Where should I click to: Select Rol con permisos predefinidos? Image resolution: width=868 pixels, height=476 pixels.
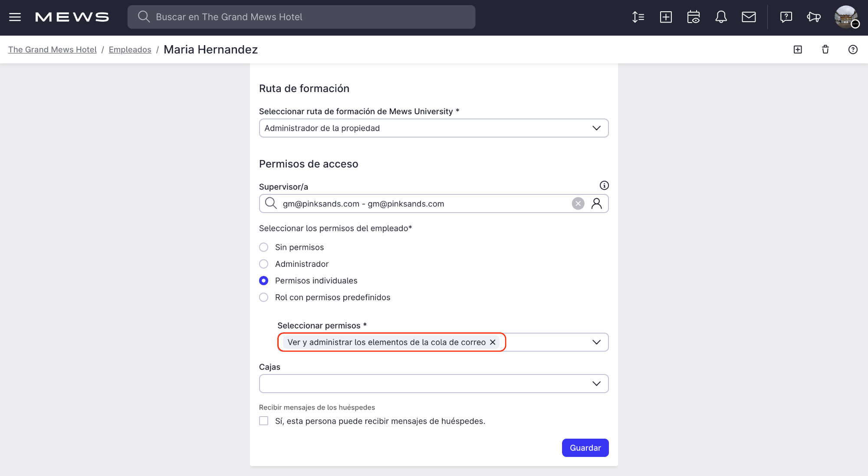[263, 297]
